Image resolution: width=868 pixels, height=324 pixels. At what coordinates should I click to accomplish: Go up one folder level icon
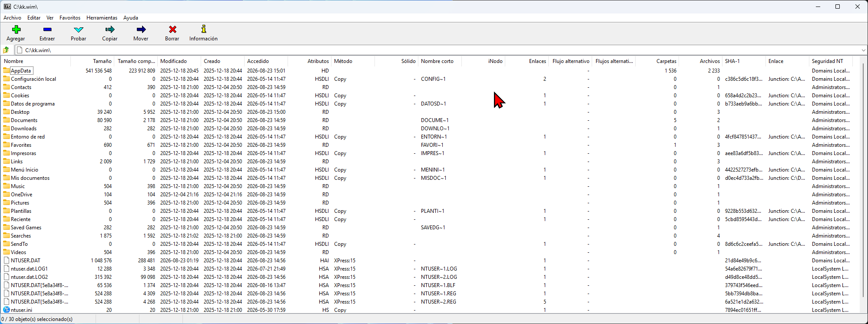tap(7, 50)
